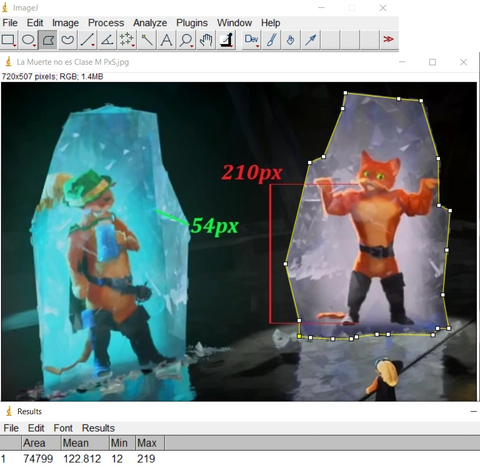
Task: Open the Edit menu in ImageJ
Action: pos(35,23)
